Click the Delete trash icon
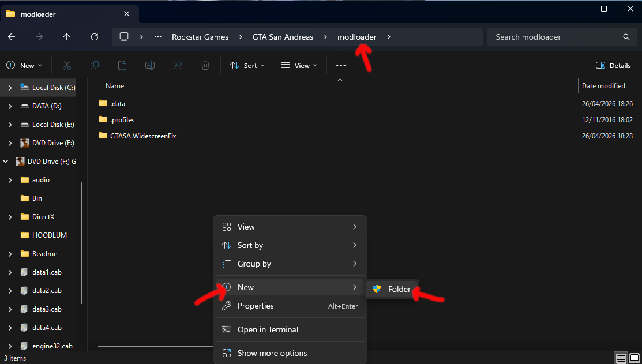 pyautogui.click(x=205, y=66)
